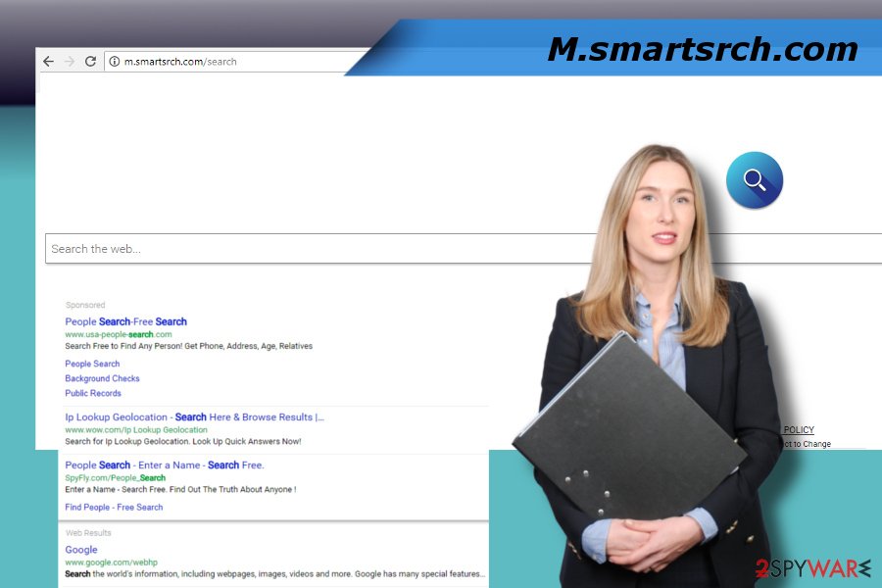
Task: Click the 'Sponsored' label text
Action: click(x=85, y=305)
